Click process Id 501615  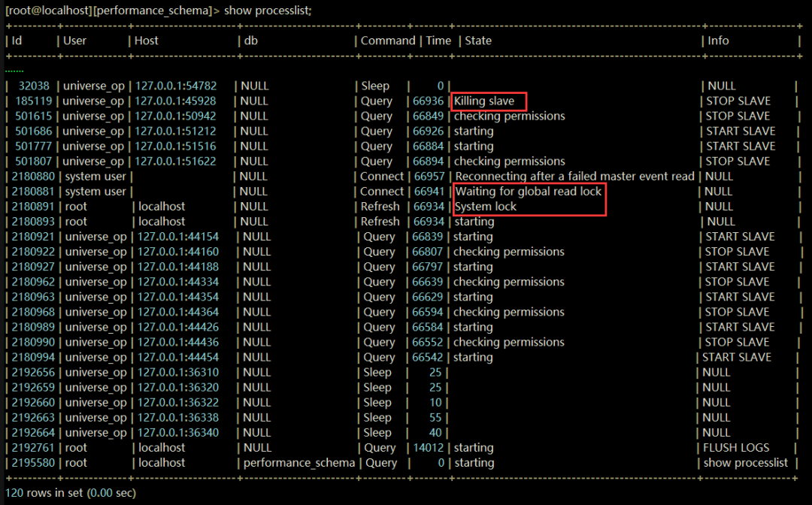coord(34,116)
